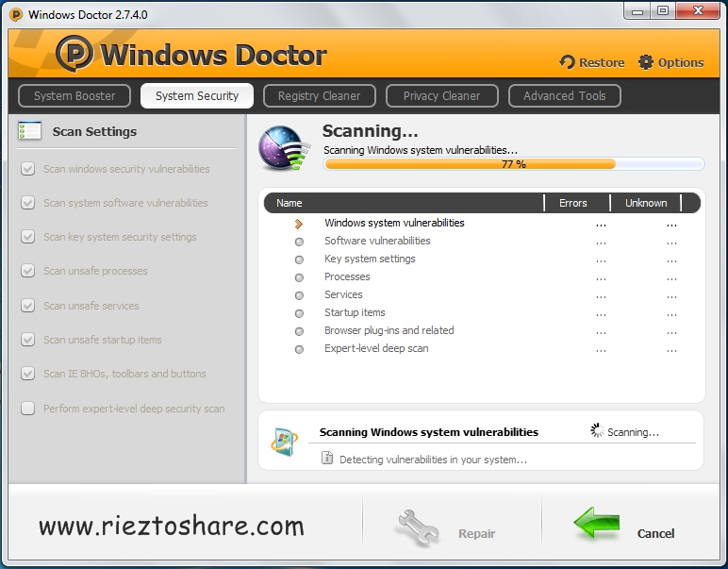Click the Restore arrow icon
728x569 pixels.
567,62
